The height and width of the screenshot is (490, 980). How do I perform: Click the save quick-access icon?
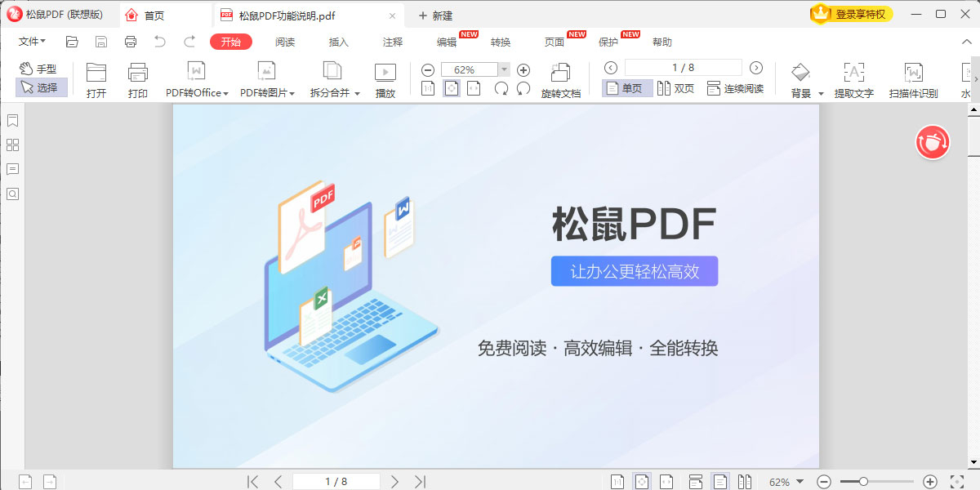(x=101, y=42)
